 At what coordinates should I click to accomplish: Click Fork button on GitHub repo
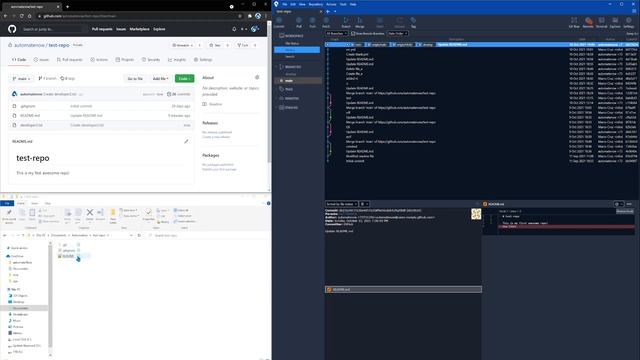[x=243, y=45]
